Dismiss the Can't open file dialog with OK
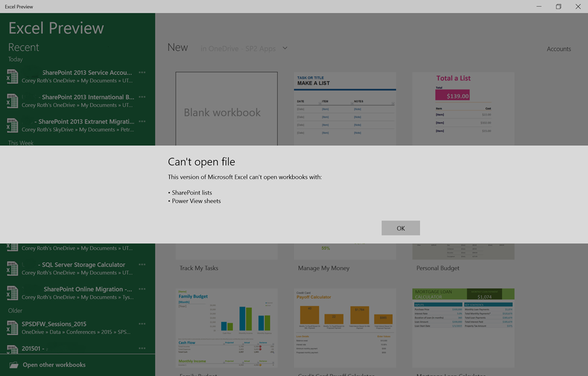The image size is (588, 376). tap(400, 228)
